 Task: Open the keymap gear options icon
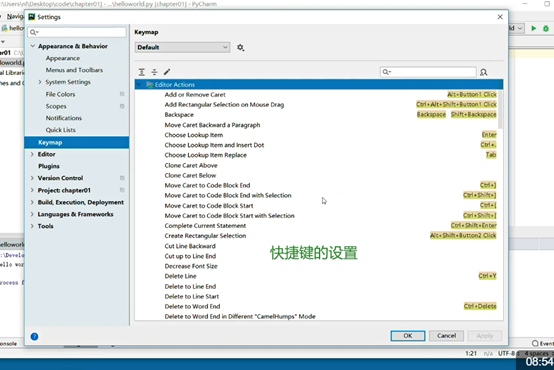[241, 47]
